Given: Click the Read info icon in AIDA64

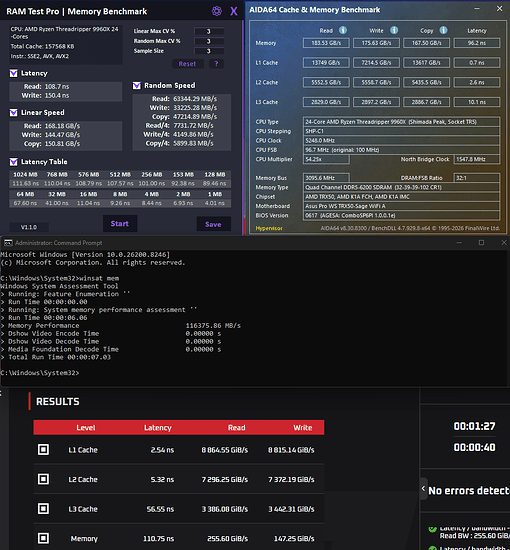Looking at the screenshot, I should [x=343, y=31].
